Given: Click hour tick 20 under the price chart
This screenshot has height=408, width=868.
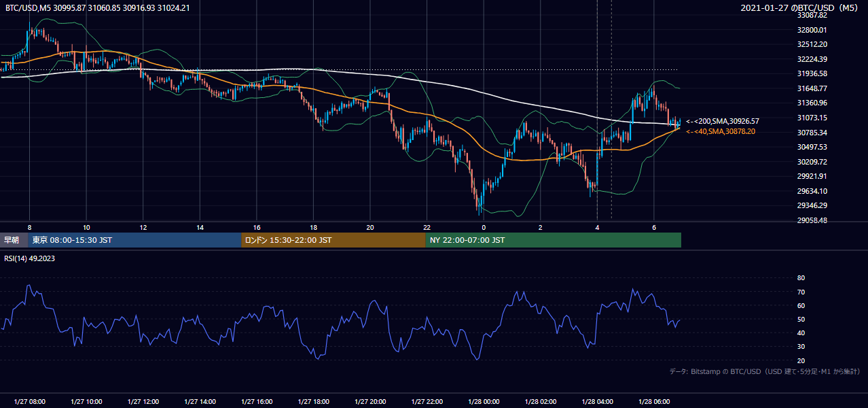Looking at the screenshot, I should pos(370,227).
